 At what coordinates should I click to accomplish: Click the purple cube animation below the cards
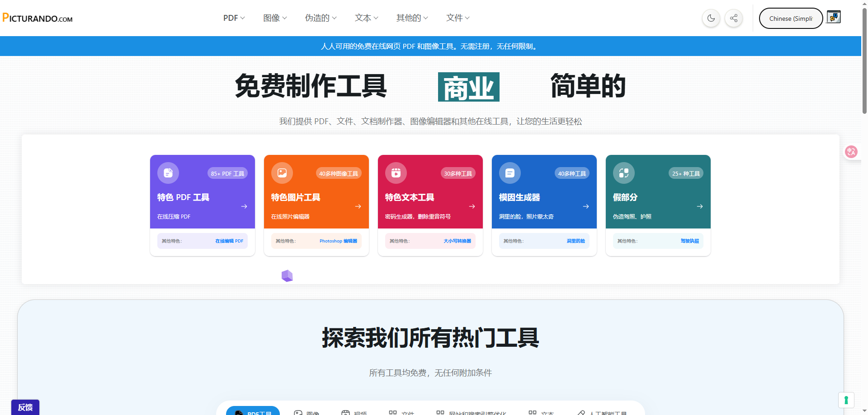pyautogui.click(x=287, y=275)
